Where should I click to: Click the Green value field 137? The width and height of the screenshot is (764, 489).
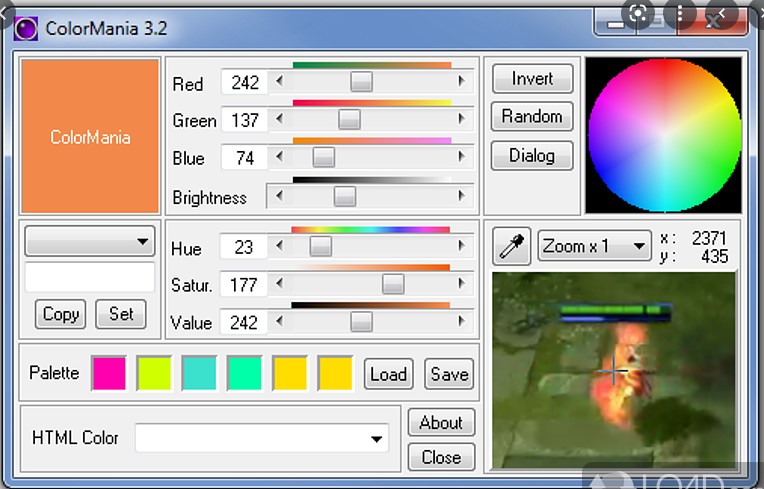244,120
